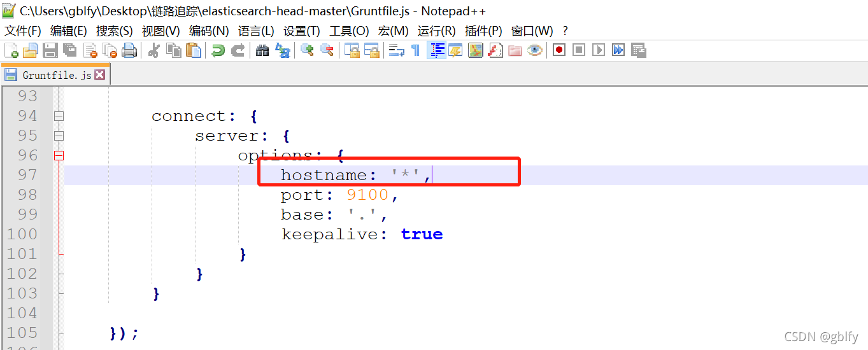Screen dimensions: 868x350
Task: Click the Notepad++ title bar app icon
Action: click(x=9, y=10)
